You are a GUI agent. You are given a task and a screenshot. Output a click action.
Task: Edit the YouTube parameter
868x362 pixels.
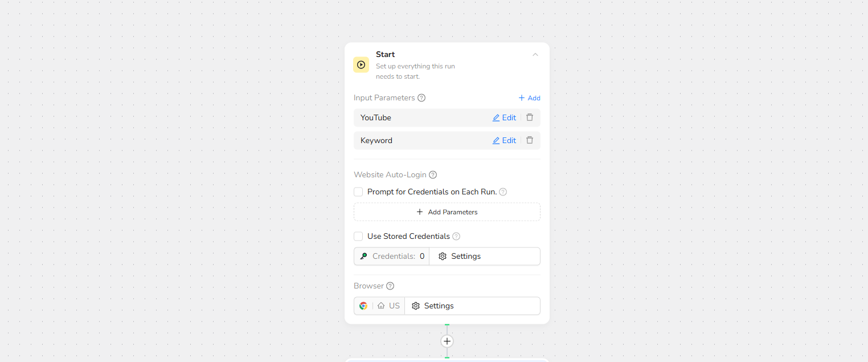pyautogui.click(x=504, y=118)
